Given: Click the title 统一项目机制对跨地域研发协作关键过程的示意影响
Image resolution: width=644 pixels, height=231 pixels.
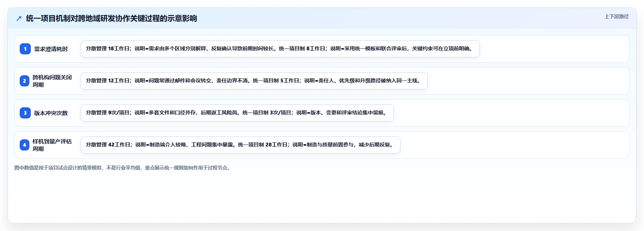Looking at the screenshot, I should pyautogui.click(x=112, y=19).
